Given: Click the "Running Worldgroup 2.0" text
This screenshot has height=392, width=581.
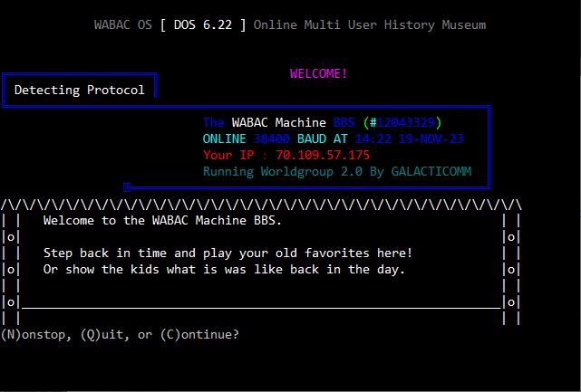Looking at the screenshot, I should [x=283, y=171].
